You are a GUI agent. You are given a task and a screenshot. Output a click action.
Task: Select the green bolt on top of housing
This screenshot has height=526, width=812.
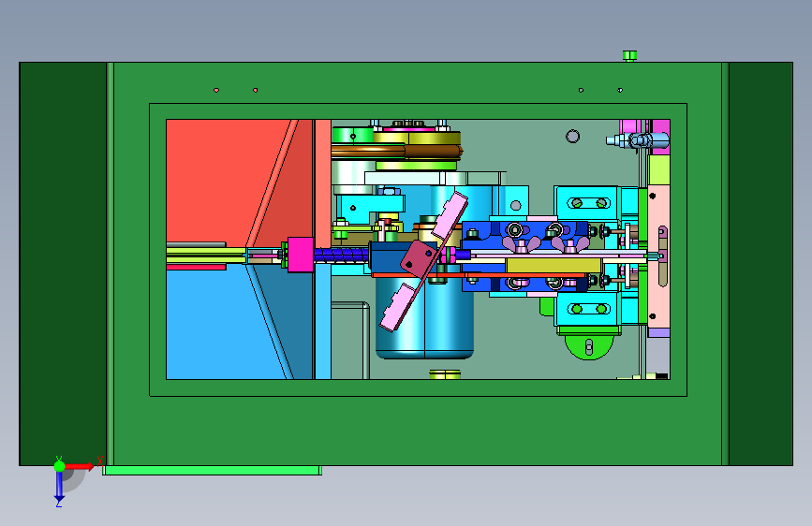[629, 56]
